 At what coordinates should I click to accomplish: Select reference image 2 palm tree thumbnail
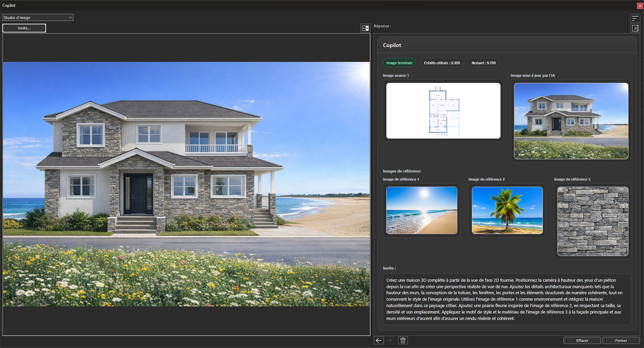507,210
